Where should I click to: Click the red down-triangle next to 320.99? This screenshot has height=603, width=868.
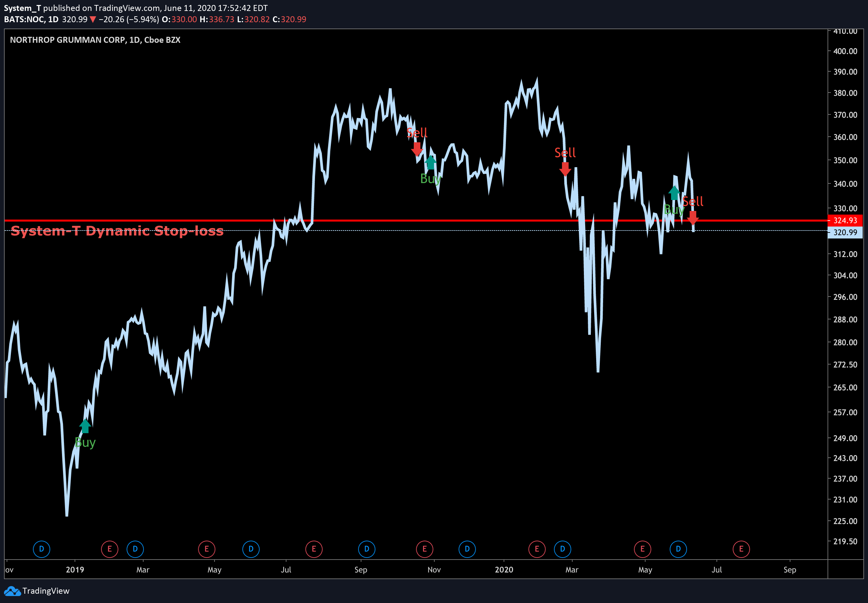pyautogui.click(x=93, y=20)
